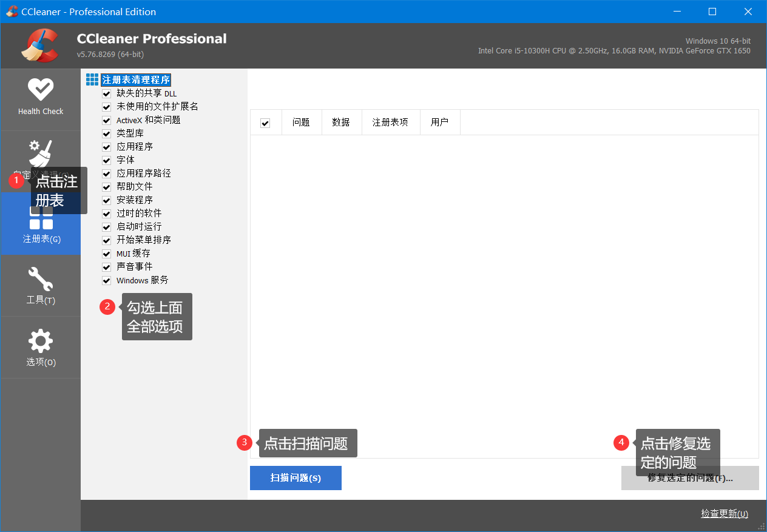Click the 修复选定的问题 button
The height and width of the screenshot is (532, 767).
click(x=690, y=477)
